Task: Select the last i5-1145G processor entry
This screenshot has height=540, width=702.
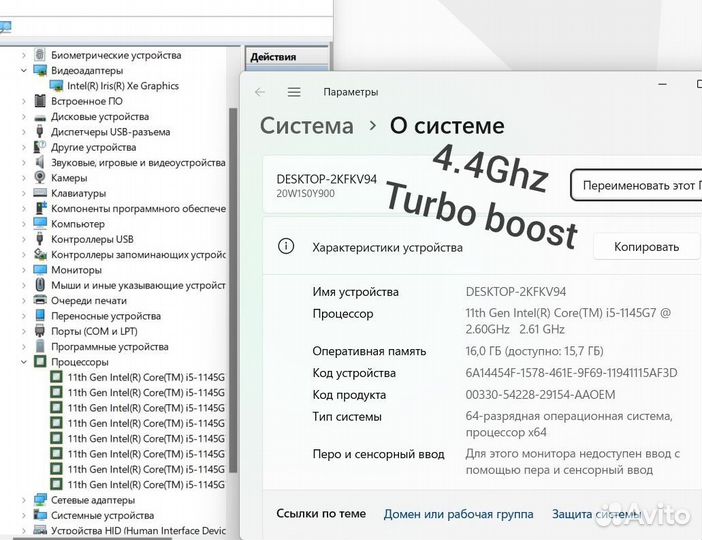Action: click(146, 484)
